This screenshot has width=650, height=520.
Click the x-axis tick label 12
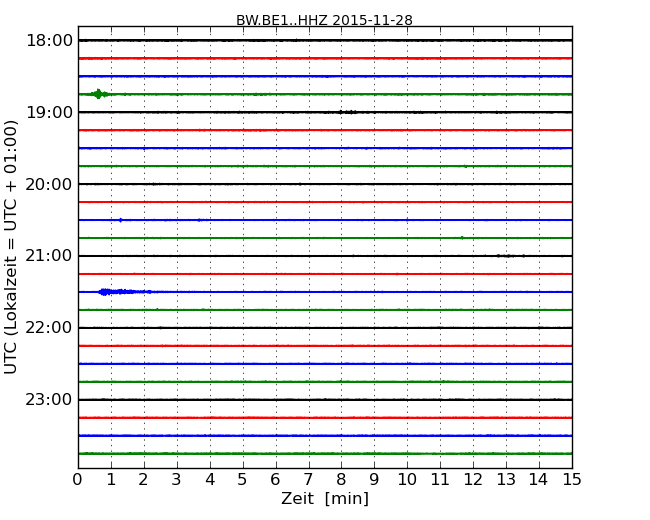pos(473,480)
